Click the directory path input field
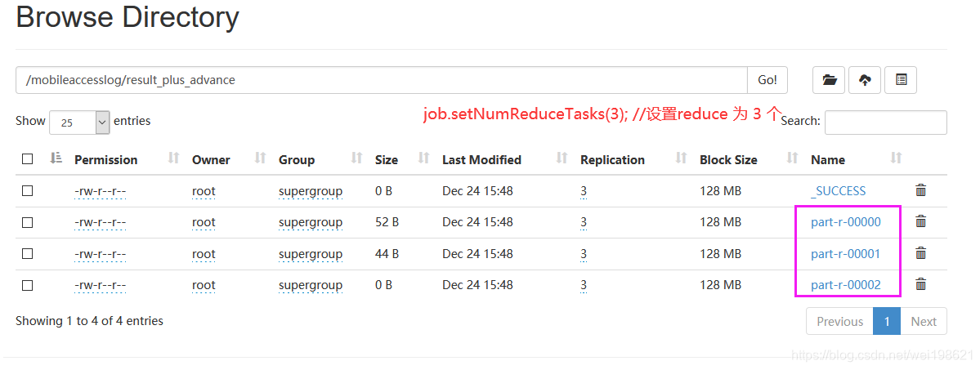The height and width of the screenshot is (370, 980). (382, 80)
